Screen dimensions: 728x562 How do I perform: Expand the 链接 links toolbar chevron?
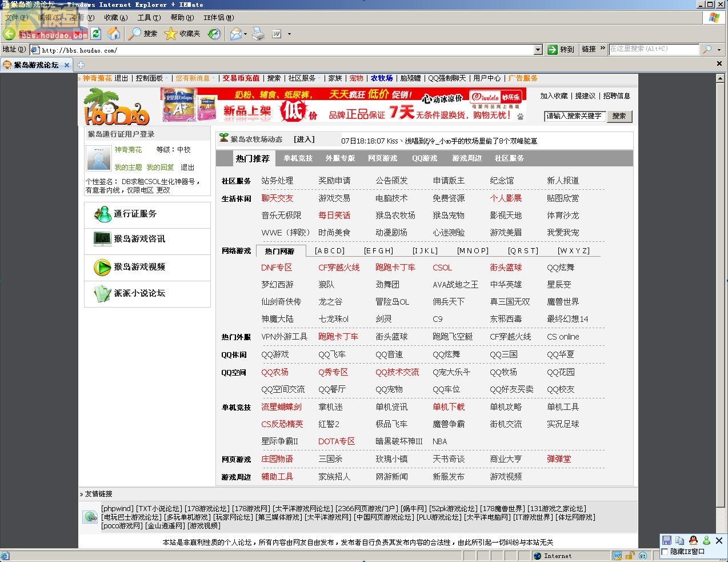click(602, 49)
